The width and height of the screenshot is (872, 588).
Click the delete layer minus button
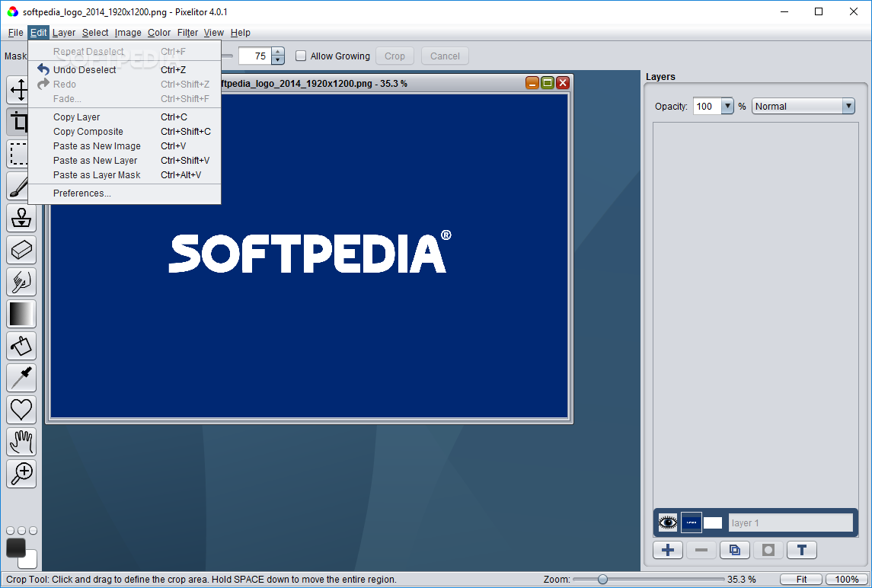click(x=701, y=550)
